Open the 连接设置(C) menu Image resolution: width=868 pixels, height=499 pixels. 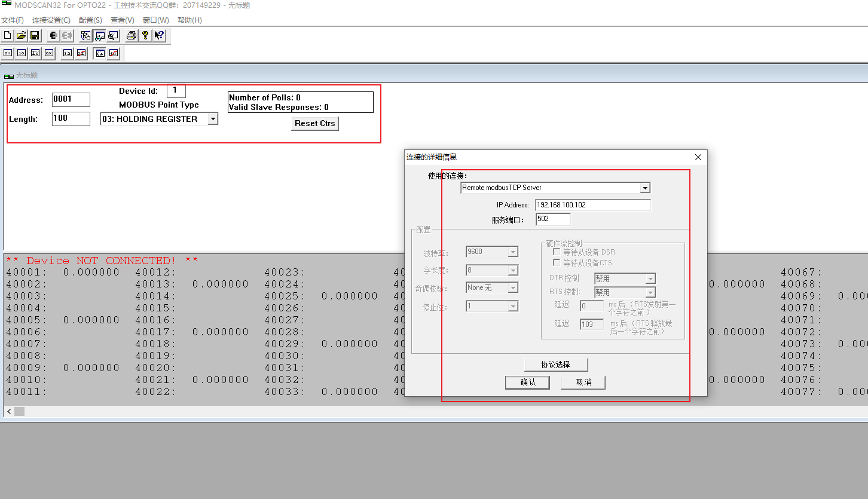(x=51, y=20)
